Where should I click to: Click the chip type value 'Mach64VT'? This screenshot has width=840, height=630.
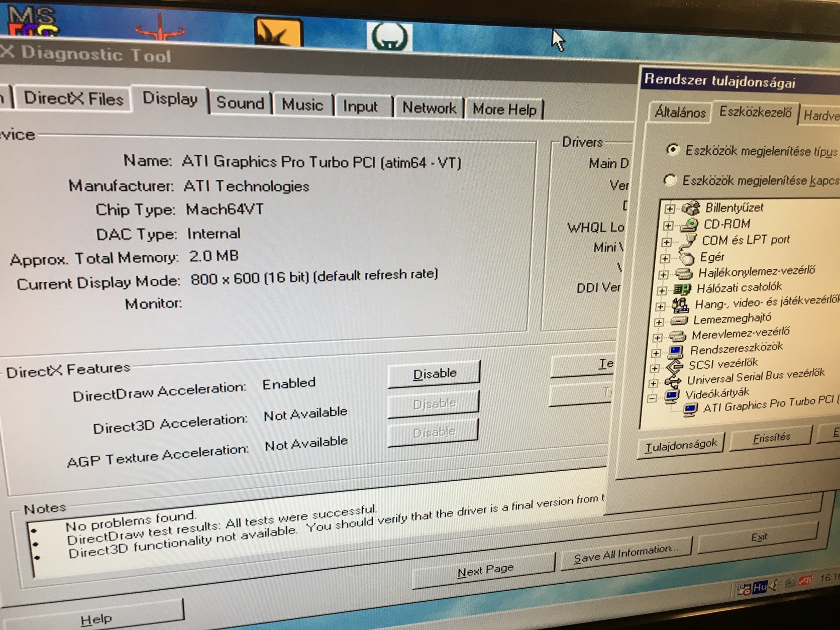(224, 209)
